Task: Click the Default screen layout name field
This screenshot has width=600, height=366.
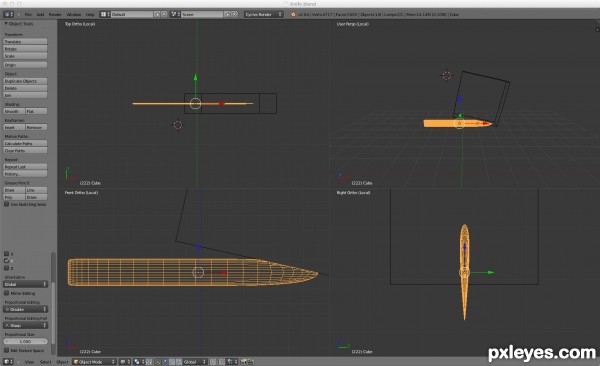Action: pyautogui.click(x=132, y=14)
